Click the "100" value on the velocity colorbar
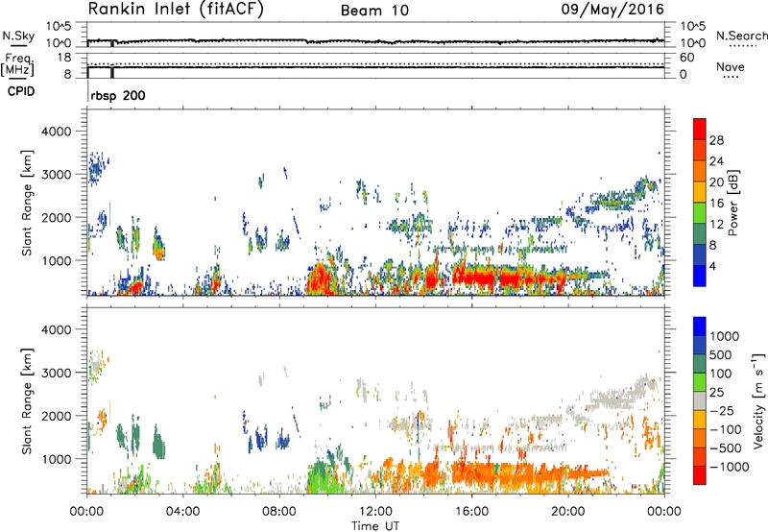 [x=719, y=374]
